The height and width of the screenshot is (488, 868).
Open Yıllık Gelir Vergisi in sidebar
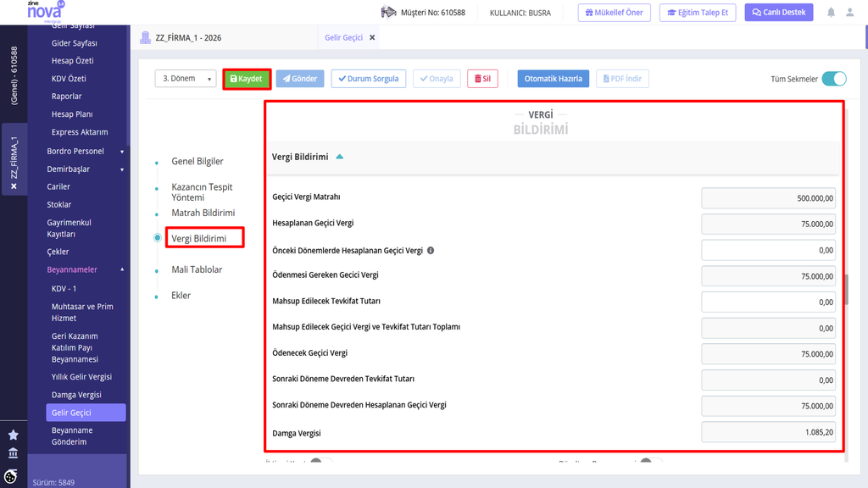click(x=81, y=377)
